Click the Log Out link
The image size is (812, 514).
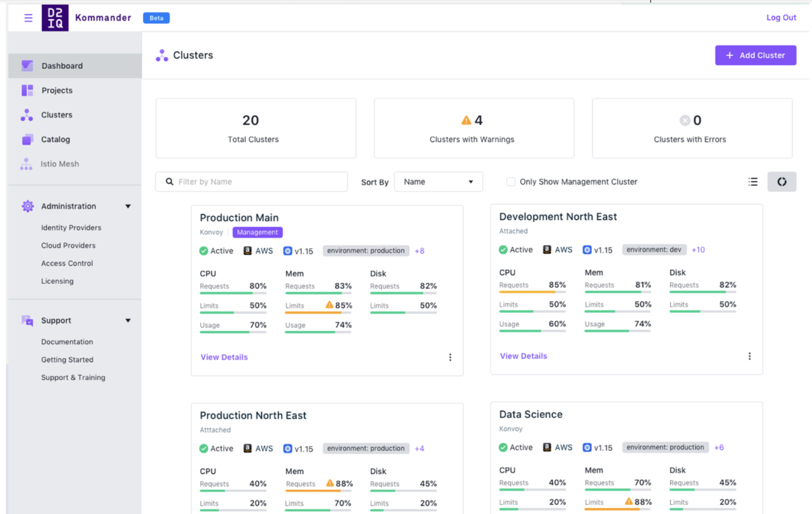click(x=781, y=18)
